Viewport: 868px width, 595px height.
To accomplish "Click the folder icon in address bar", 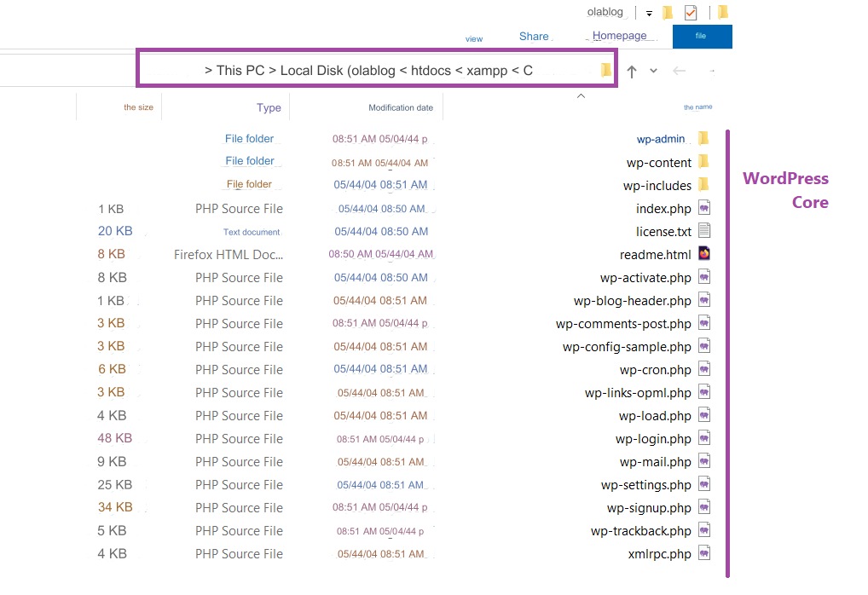I will (x=606, y=70).
